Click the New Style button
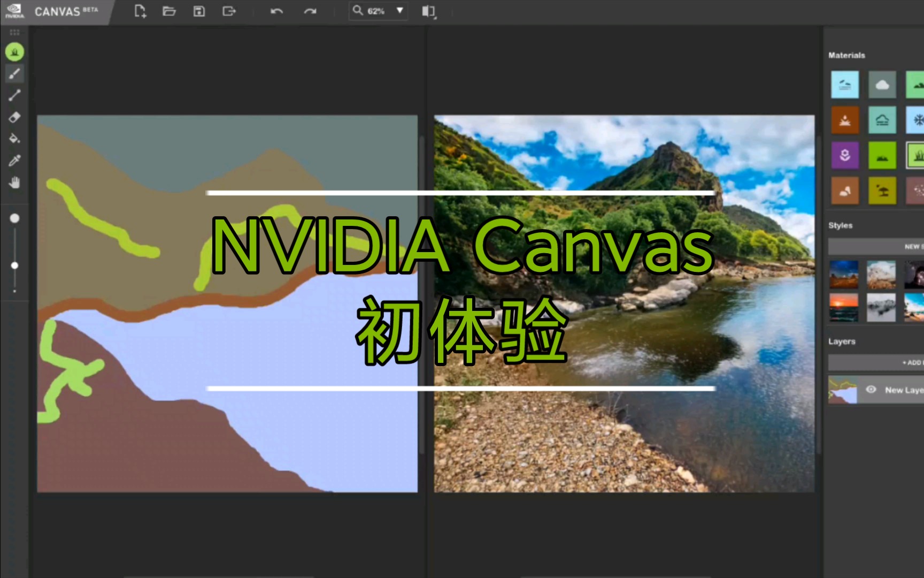Image resolution: width=924 pixels, height=578 pixels. click(x=876, y=247)
